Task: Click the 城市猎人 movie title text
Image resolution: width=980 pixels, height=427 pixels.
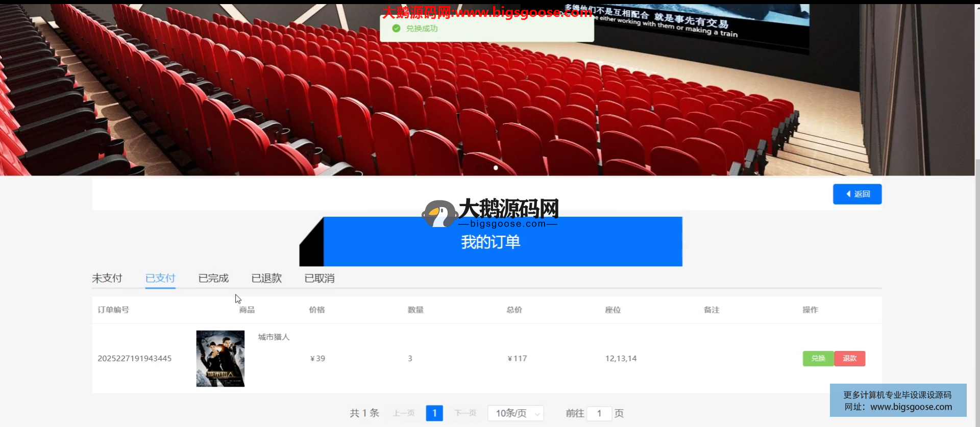Action: 274,337
